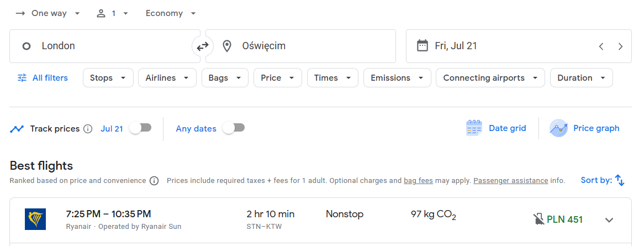Click the London origin field
Viewport: 644px width, 246px height.
pos(105,46)
